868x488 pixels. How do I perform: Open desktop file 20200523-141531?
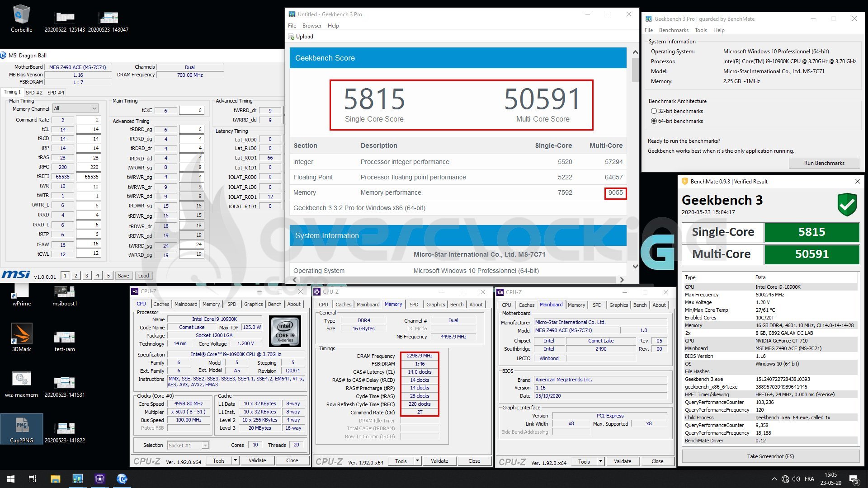[65, 386]
